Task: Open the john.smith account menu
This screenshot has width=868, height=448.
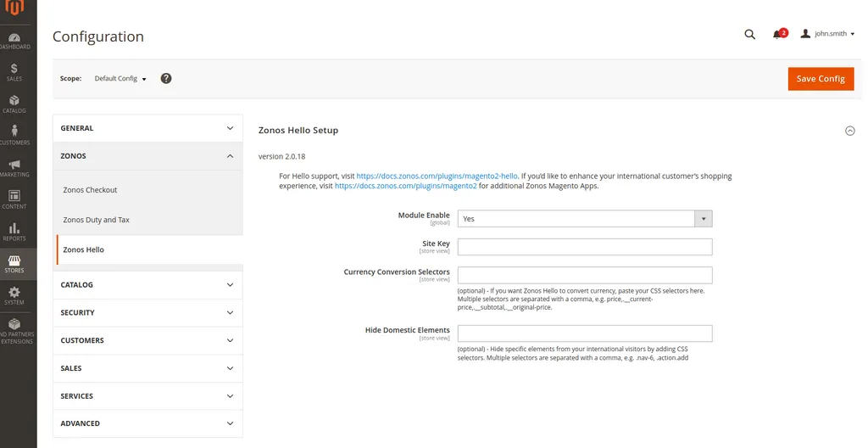Action: click(827, 34)
